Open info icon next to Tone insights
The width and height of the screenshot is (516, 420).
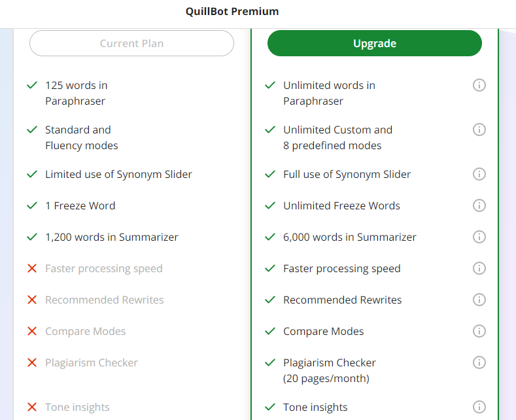click(479, 407)
